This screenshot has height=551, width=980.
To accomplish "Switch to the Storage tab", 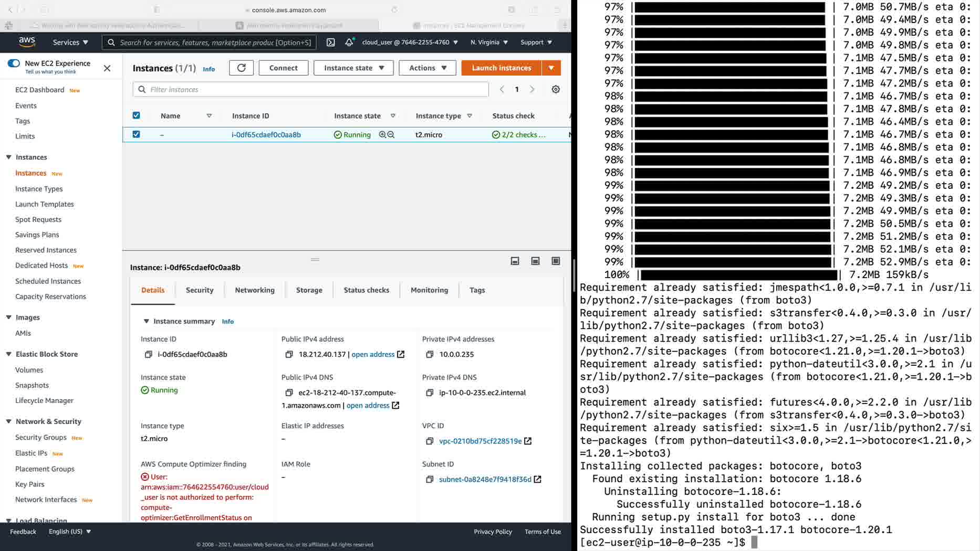I will 309,290.
